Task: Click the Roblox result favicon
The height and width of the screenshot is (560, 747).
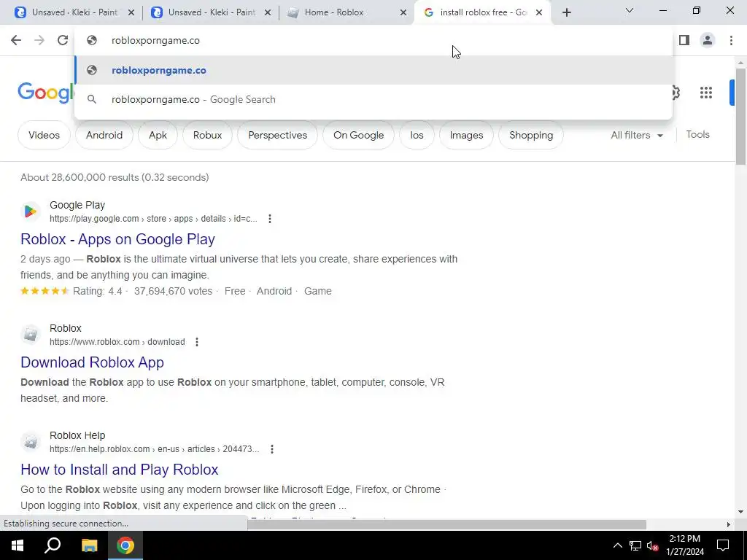Action: [31, 335]
